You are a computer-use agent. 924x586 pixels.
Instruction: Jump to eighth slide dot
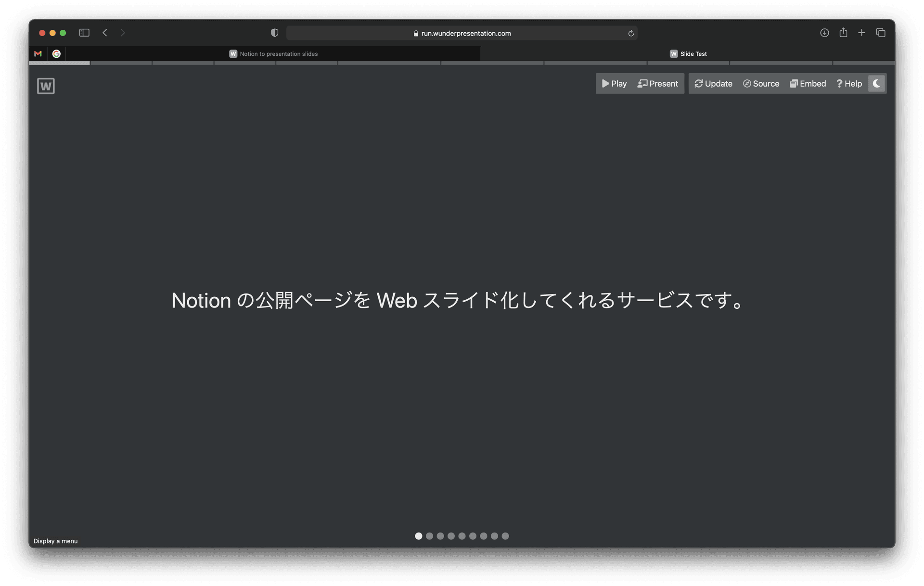(x=494, y=536)
